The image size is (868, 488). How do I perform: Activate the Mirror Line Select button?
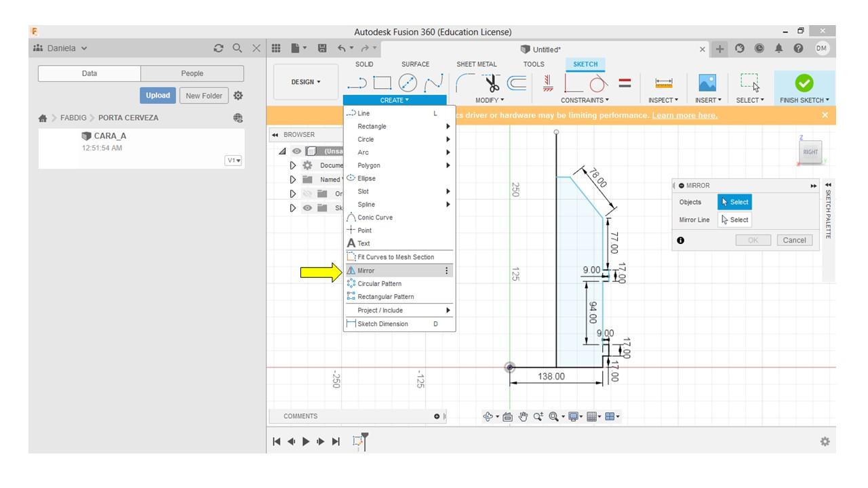coord(734,220)
